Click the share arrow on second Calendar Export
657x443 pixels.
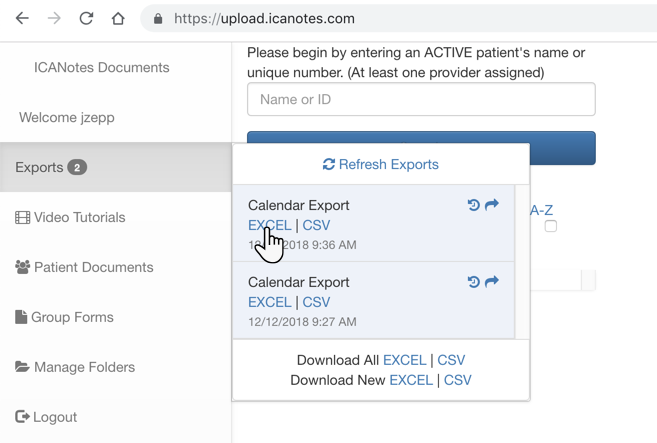click(492, 282)
